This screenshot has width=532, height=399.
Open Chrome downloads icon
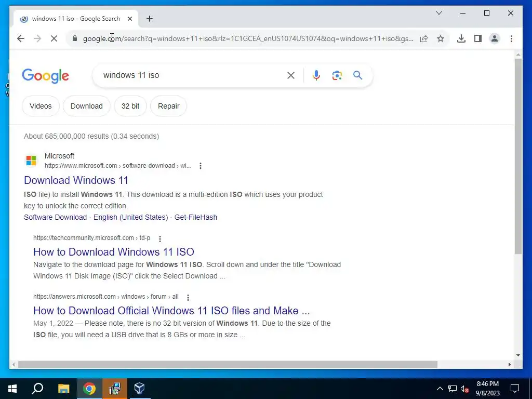tap(461, 38)
